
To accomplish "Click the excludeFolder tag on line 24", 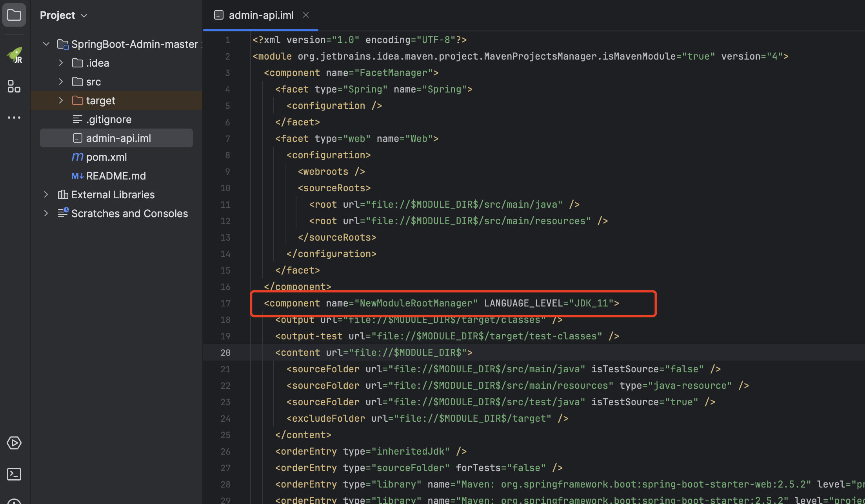I will [427, 419].
